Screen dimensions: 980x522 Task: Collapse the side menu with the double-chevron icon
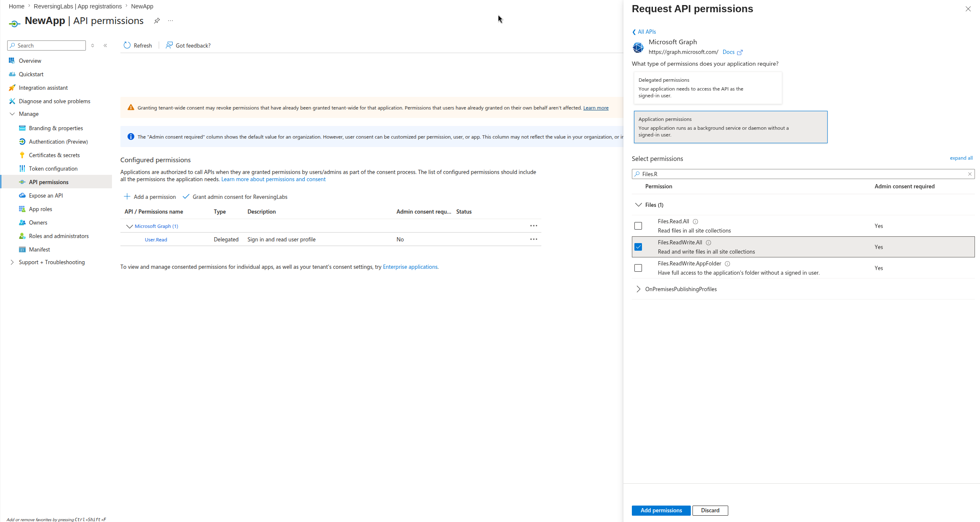coord(105,46)
